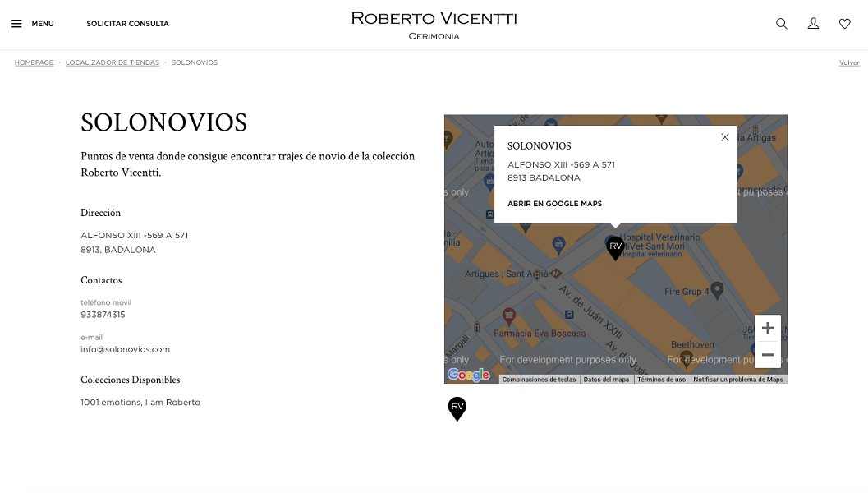868x493 pixels.
Task: Click the Farmàcia Eva Boscasa map pin
Action: coord(509,317)
